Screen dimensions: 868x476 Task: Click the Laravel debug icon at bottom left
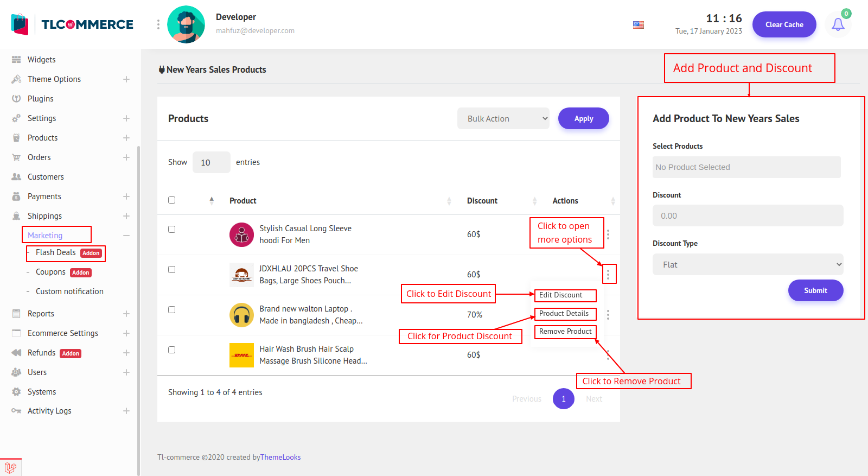coord(10,467)
